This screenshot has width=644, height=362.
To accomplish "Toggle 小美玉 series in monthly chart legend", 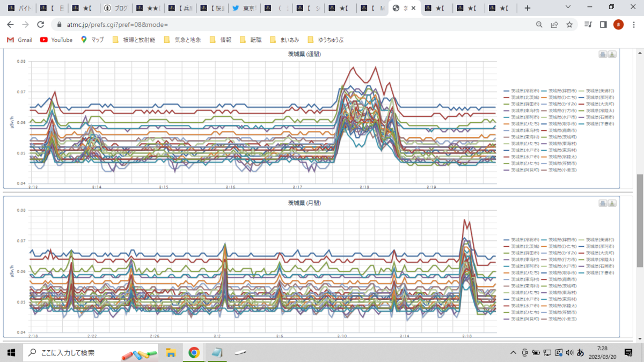I will pos(559,319).
